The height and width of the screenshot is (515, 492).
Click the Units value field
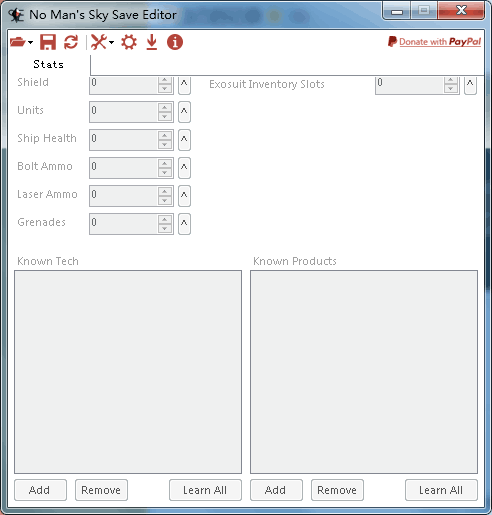coord(123,112)
